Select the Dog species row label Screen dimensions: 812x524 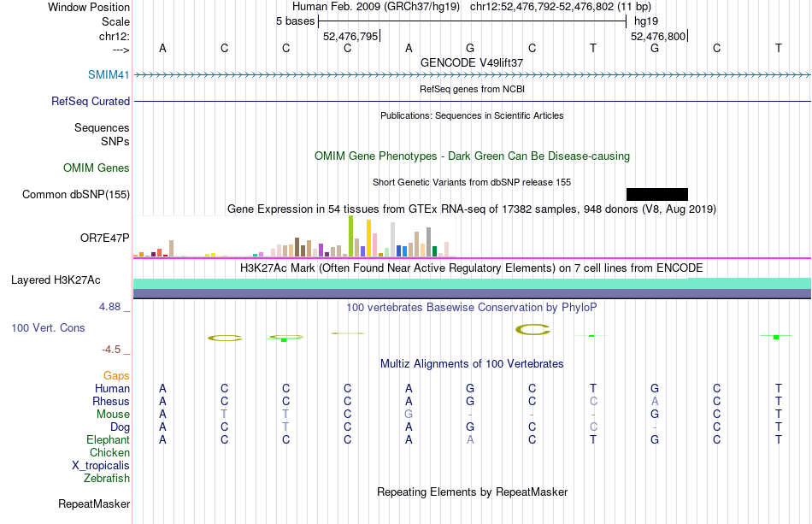pos(120,427)
